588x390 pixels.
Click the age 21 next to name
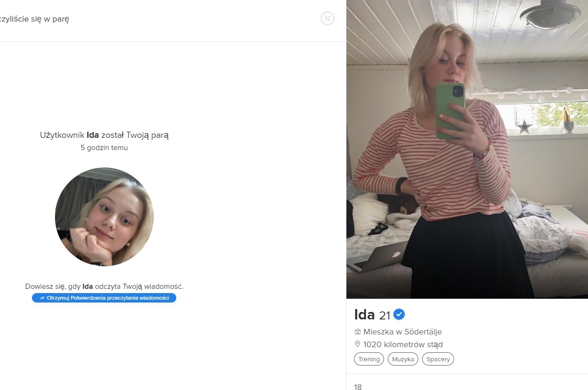tap(384, 316)
